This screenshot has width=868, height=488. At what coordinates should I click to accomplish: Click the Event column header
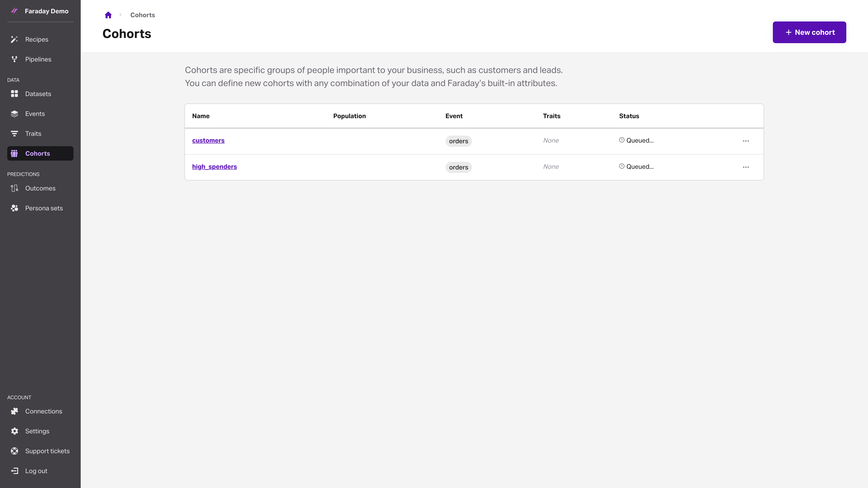click(x=454, y=116)
